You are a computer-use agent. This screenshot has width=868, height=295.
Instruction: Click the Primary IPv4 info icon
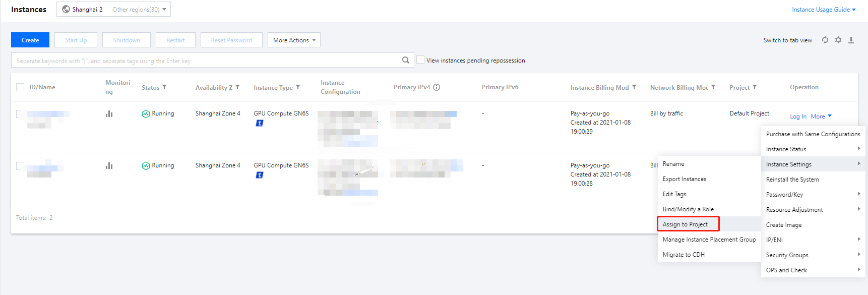tap(437, 87)
